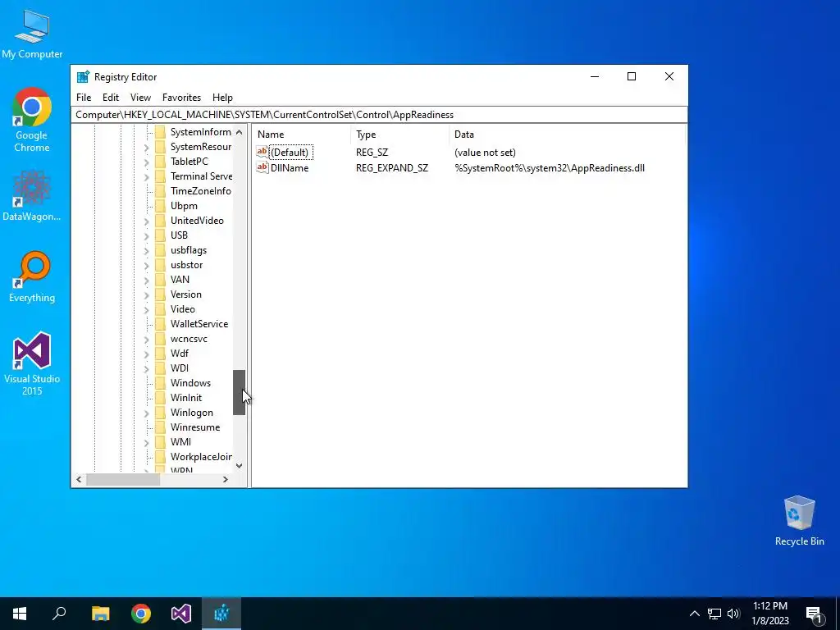Open Visual Studio 2015 desktop shortcut
The height and width of the screenshot is (630, 840).
[x=32, y=363]
